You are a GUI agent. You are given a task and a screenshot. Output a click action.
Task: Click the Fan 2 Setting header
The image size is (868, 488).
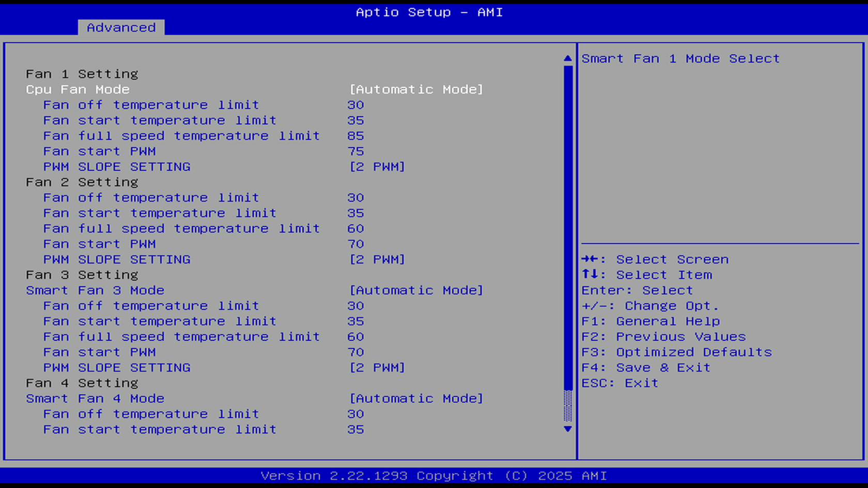click(x=82, y=182)
